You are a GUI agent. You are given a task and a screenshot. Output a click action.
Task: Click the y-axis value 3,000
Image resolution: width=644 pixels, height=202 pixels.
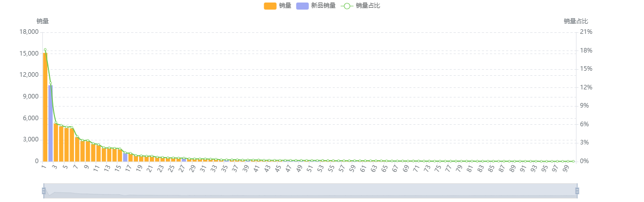[30, 139]
